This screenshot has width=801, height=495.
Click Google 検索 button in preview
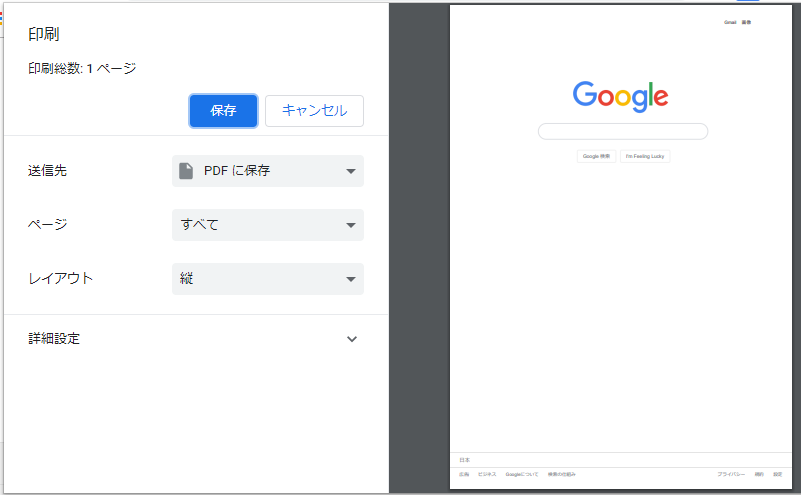click(x=596, y=156)
